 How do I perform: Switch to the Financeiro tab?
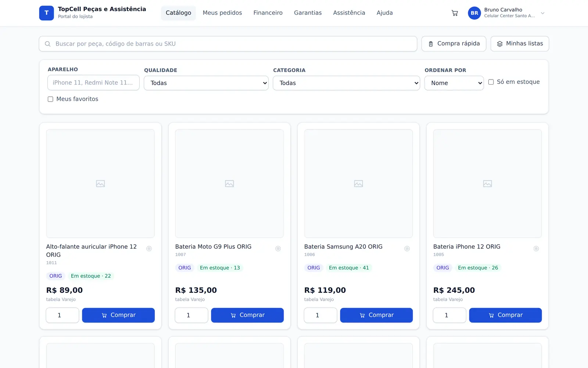pyautogui.click(x=268, y=13)
